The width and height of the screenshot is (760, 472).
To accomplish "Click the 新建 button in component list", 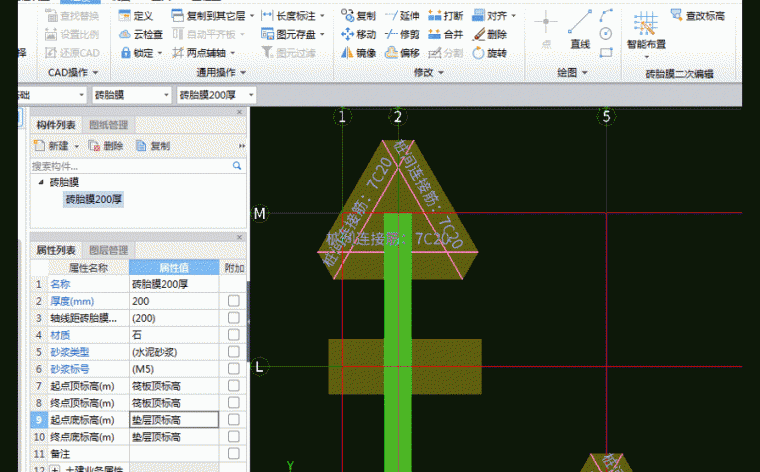I will tap(56, 146).
